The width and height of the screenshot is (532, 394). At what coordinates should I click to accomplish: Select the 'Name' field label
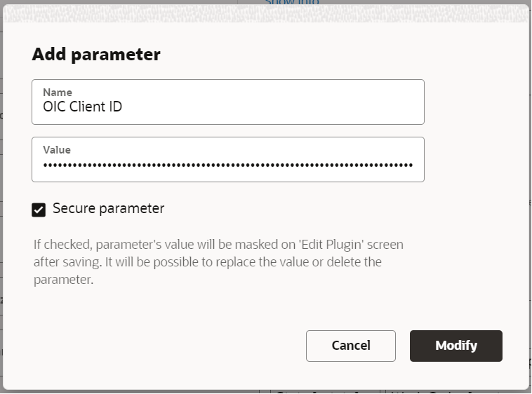(58, 92)
